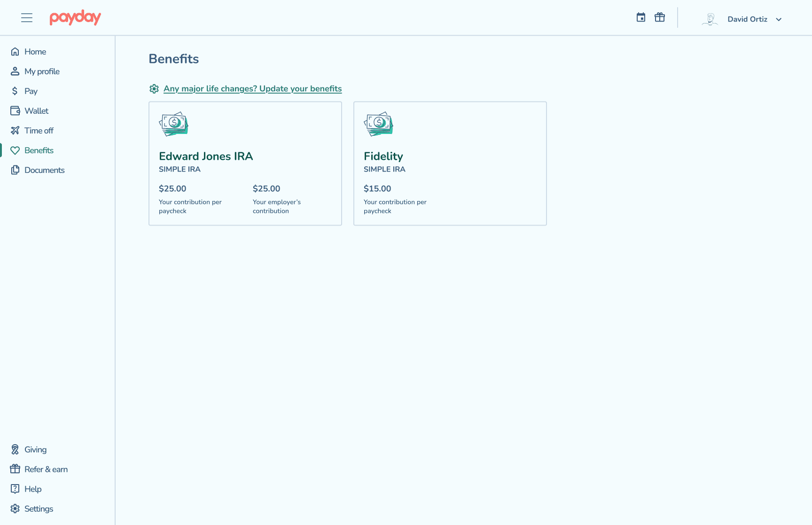Screen dimensions: 812x525
Task: Click the Giving ribbon icon
Action: pyautogui.click(x=15, y=450)
